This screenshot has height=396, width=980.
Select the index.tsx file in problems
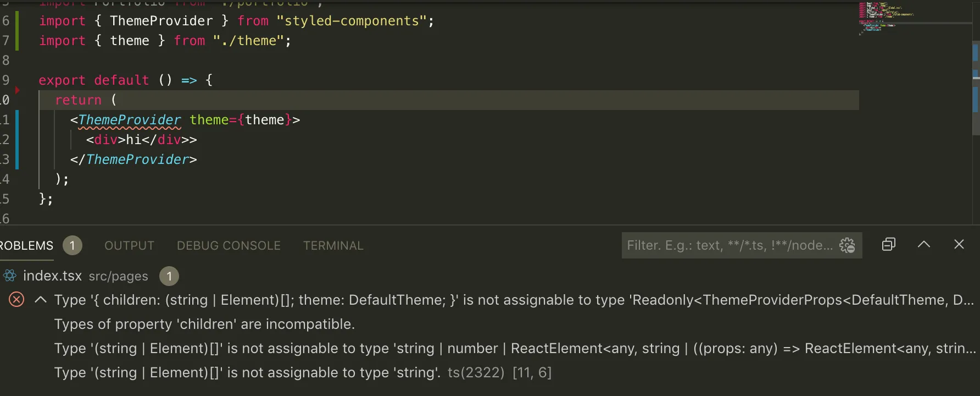pyautogui.click(x=52, y=276)
